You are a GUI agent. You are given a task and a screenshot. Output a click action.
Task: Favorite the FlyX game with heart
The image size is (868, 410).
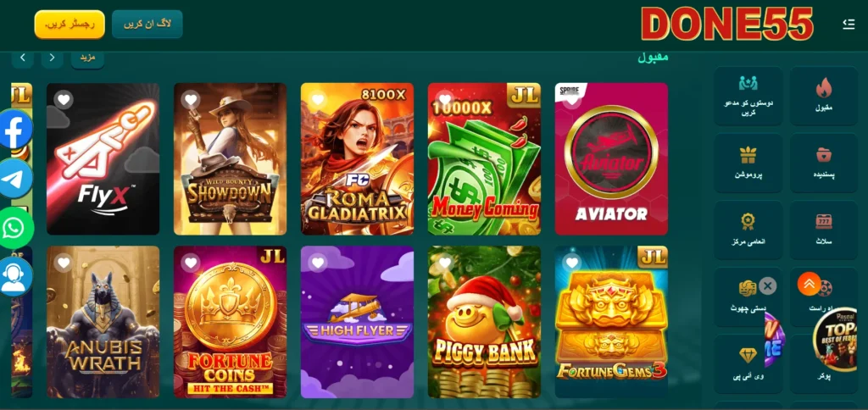tap(64, 100)
